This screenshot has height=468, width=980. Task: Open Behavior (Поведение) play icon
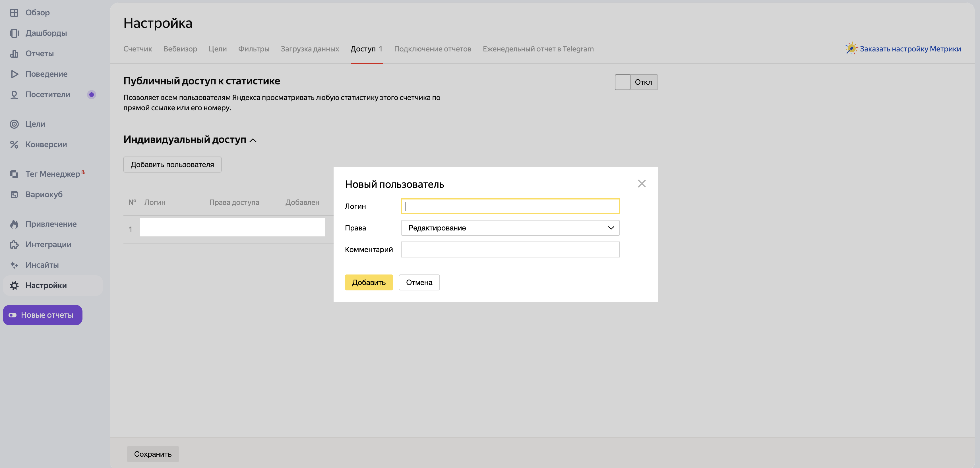point(14,74)
